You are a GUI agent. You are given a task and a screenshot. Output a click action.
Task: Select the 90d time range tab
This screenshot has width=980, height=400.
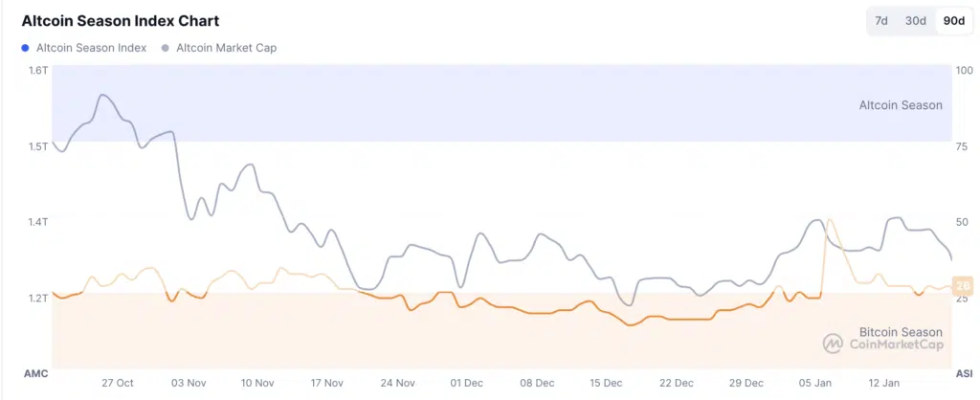pos(953,21)
